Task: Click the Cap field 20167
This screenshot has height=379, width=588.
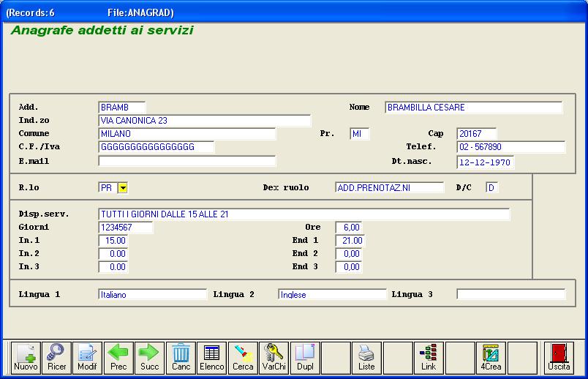Action: pos(477,134)
